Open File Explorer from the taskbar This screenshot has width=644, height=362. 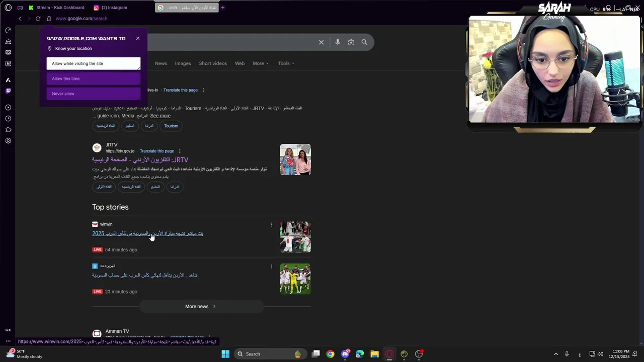click(x=374, y=354)
